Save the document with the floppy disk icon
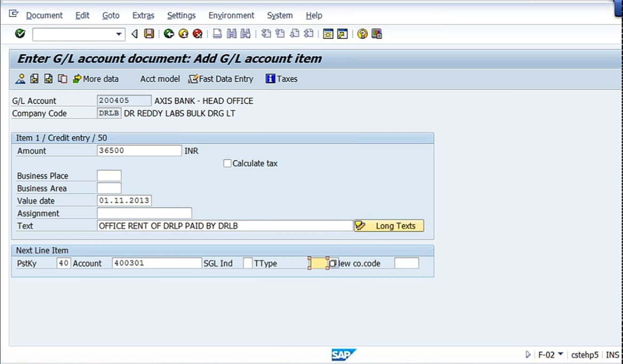623x364 pixels. [149, 34]
